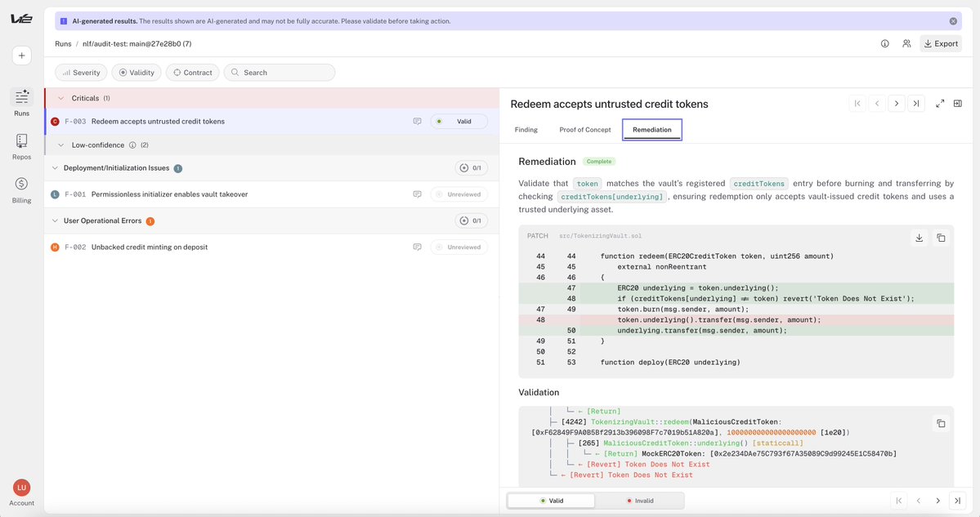Click the creditTokens[underlying] code chip
This screenshot has width=980, height=517.
(x=611, y=197)
